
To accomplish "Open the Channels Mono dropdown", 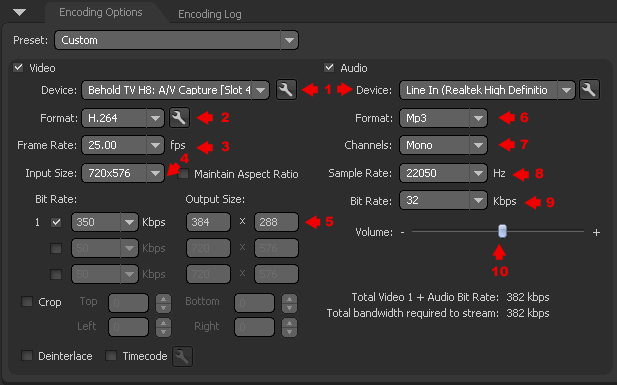I will click(x=443, y=145).
